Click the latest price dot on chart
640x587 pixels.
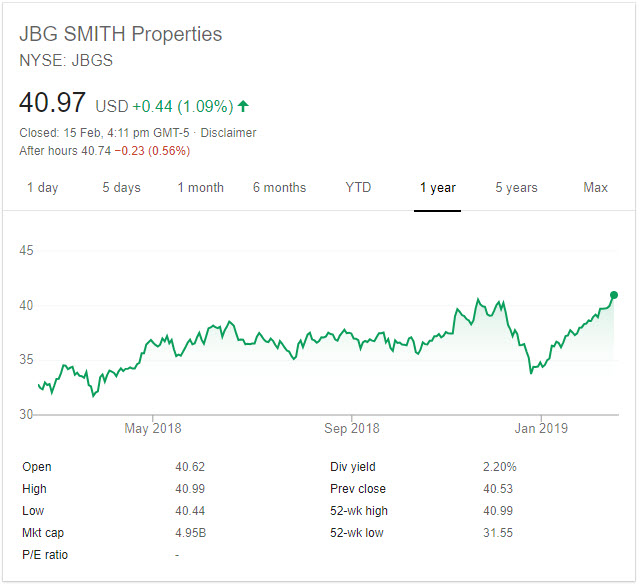(614, 295)
